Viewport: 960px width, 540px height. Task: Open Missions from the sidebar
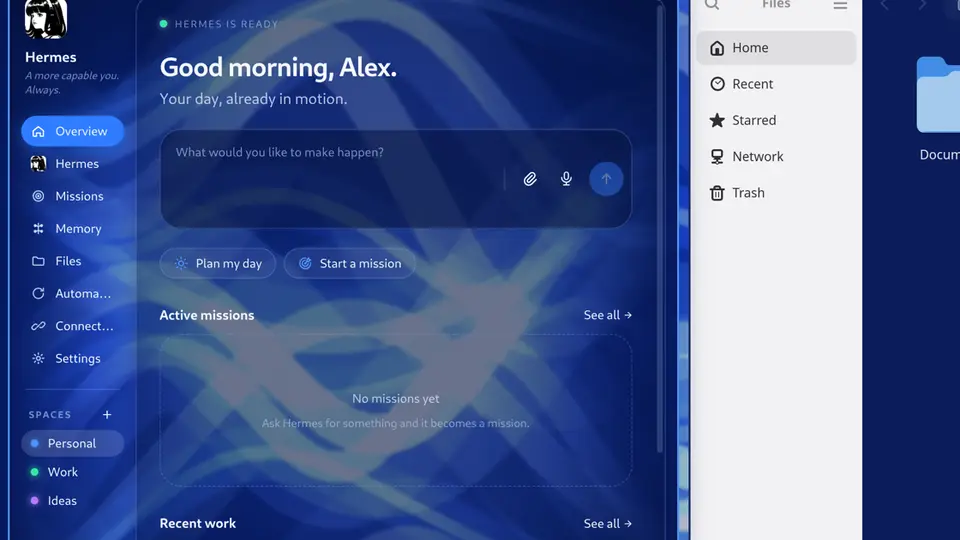click(x=72, y=196)
